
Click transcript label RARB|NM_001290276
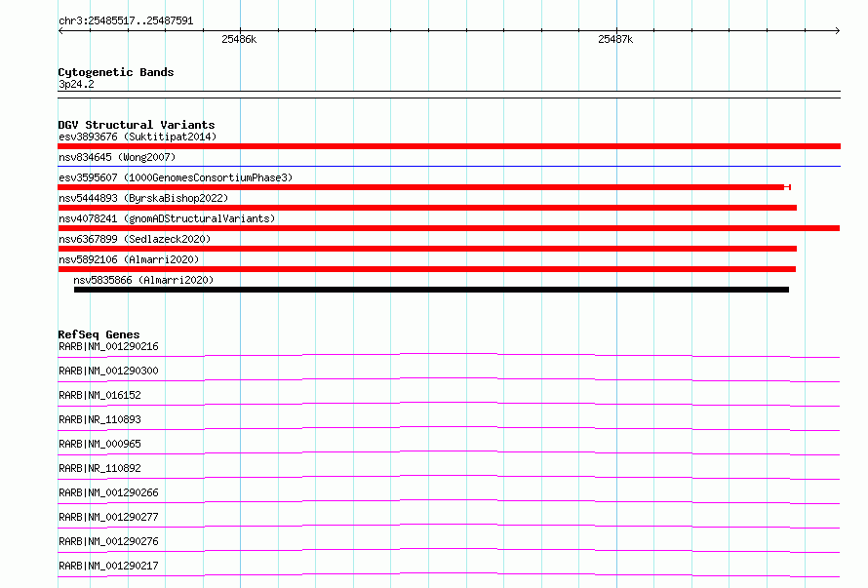(108, 541)
